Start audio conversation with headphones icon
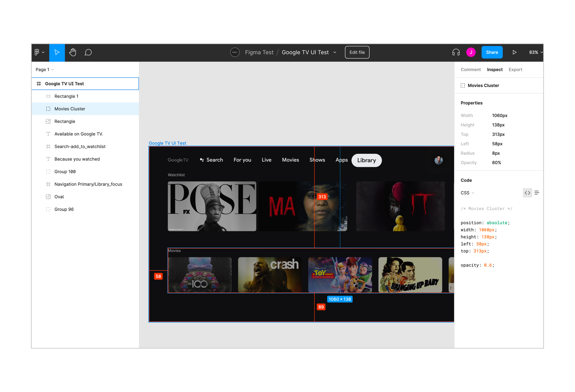575x392 pixels. click(x=456, y=52)
